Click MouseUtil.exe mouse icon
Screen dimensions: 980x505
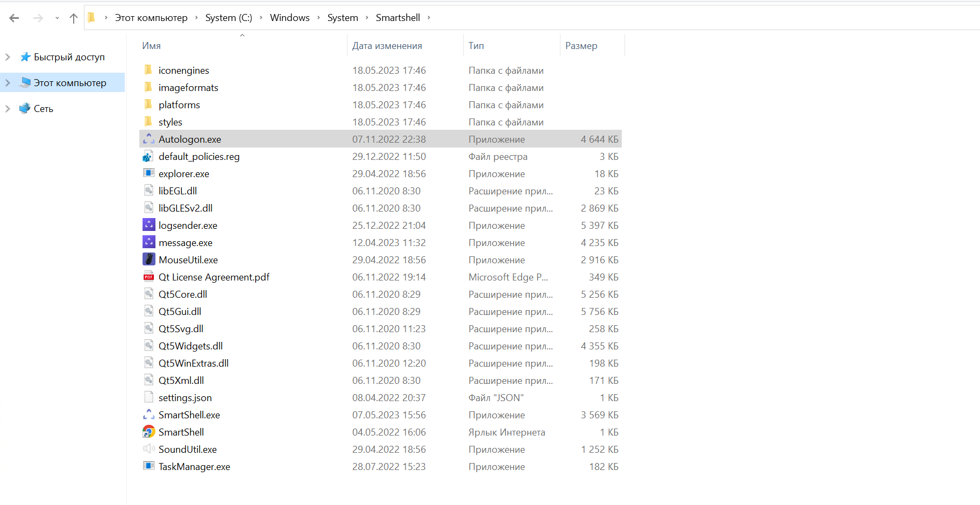coord(148,259)
